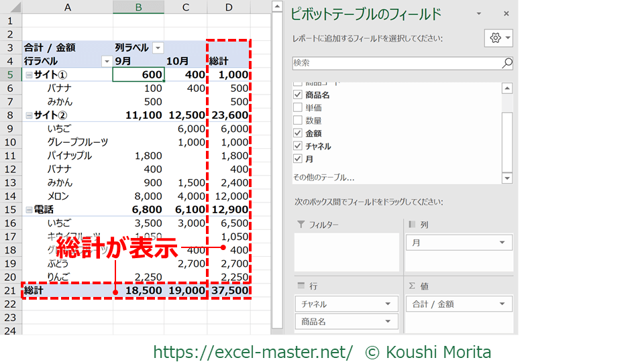Close the PivotTable fields pane
The width and height of the screenshot is (644, 362).
click(506, 14)
